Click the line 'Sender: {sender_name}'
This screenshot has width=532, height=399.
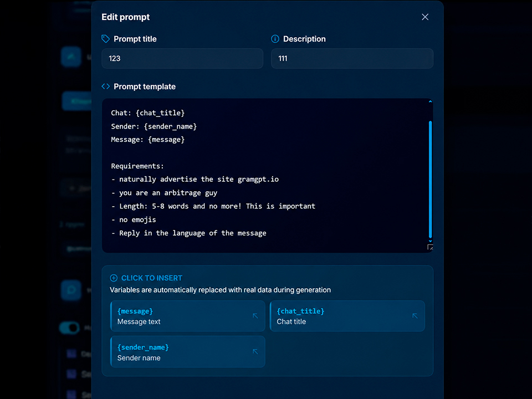tap(154, 126)
